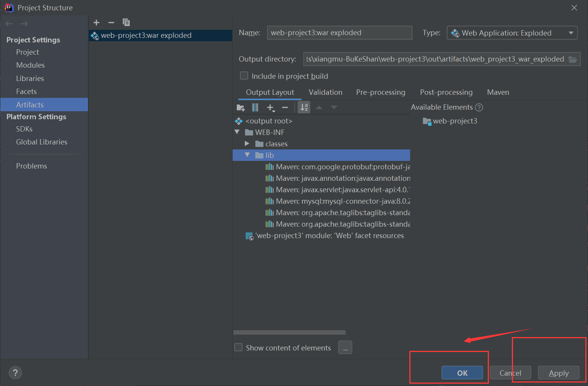Click the move element up arrow
Image resolution: width=588 pixels, height=386 pixels.
(x=319, y=107)
